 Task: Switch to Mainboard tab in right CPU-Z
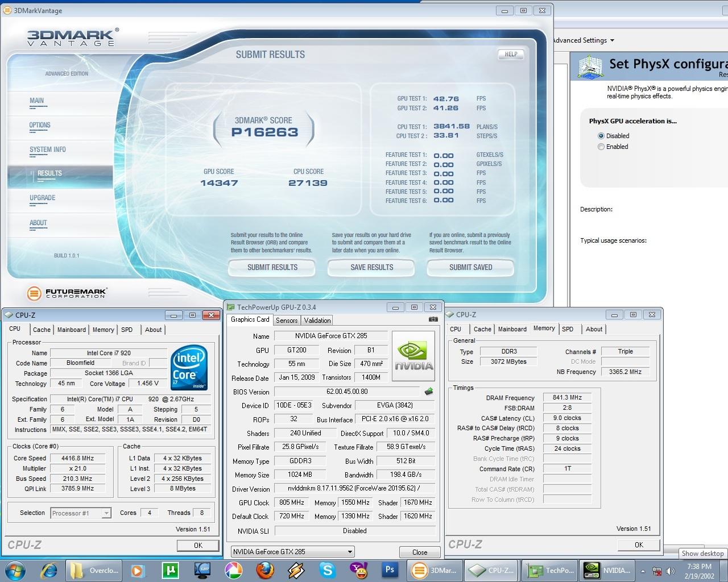click(x=512, y=329)
